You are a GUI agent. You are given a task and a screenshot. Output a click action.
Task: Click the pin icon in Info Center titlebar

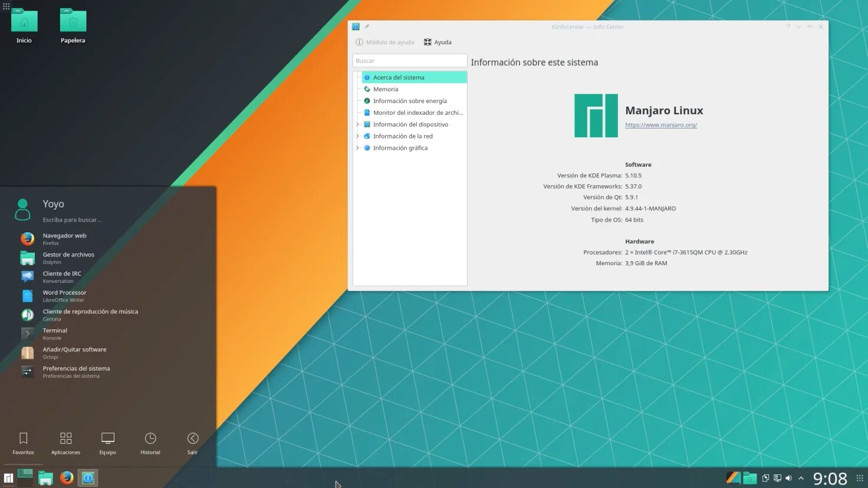367,27
